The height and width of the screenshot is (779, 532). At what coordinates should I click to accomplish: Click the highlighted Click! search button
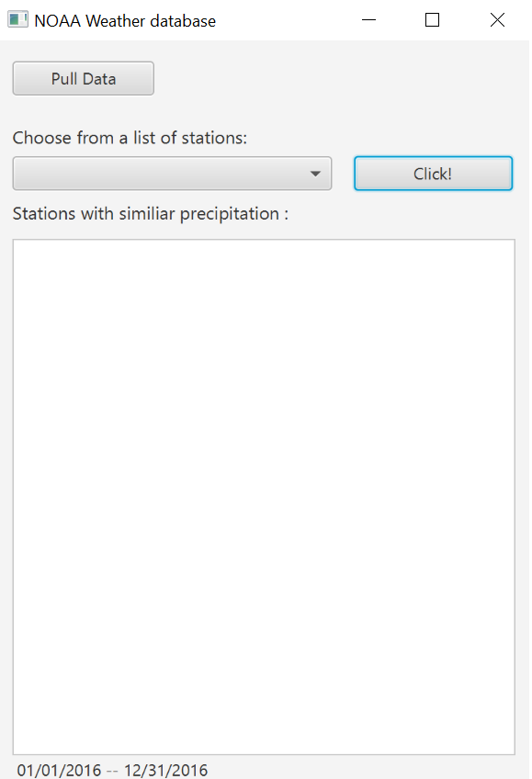[433, 173]
